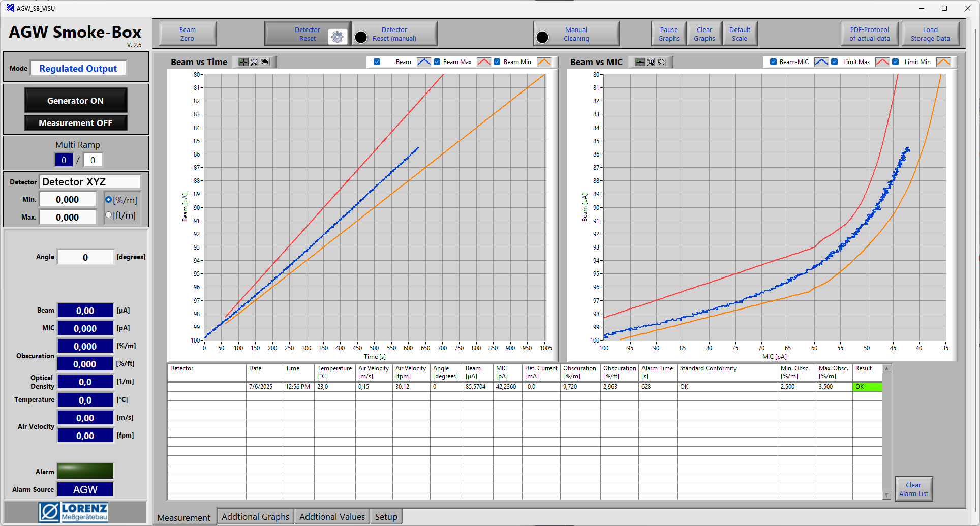
Task: Open the Setup tab
Action: coord(386,517)
